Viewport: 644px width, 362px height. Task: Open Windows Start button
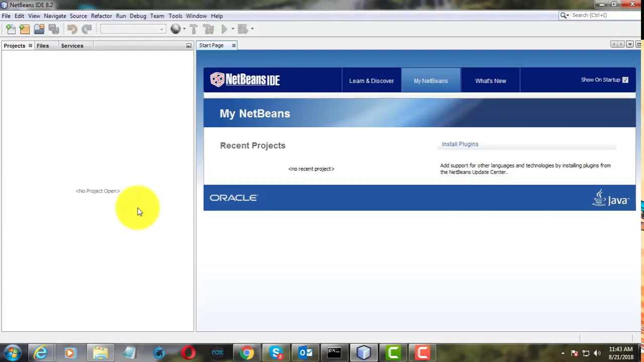13,352
